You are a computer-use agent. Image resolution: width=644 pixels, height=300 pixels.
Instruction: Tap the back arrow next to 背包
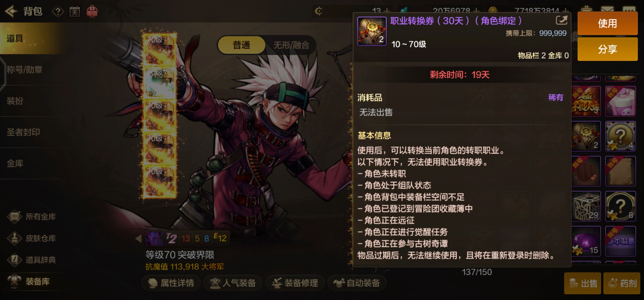(x=11, y=11)
